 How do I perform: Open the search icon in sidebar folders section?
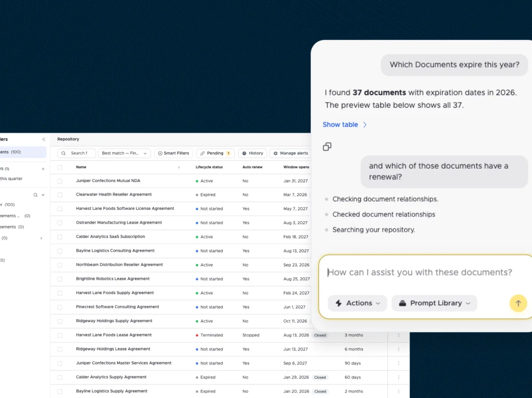(35, 195)
